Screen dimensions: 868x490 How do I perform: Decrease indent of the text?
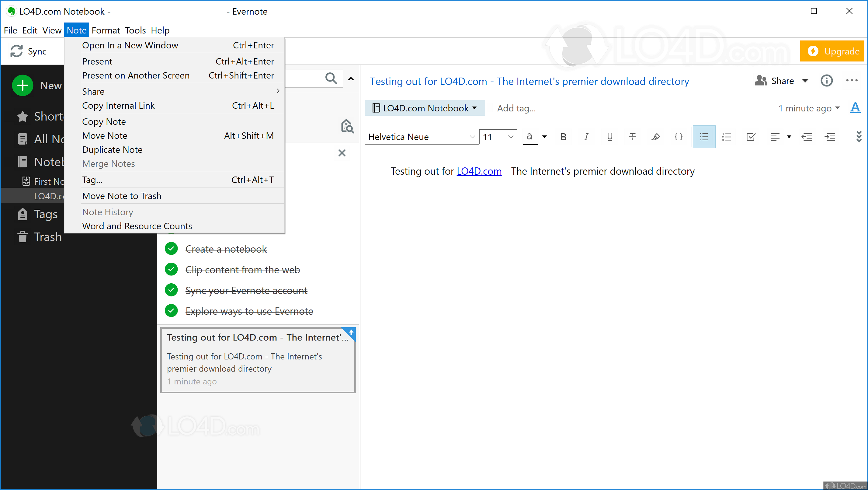tap(807, 137)
